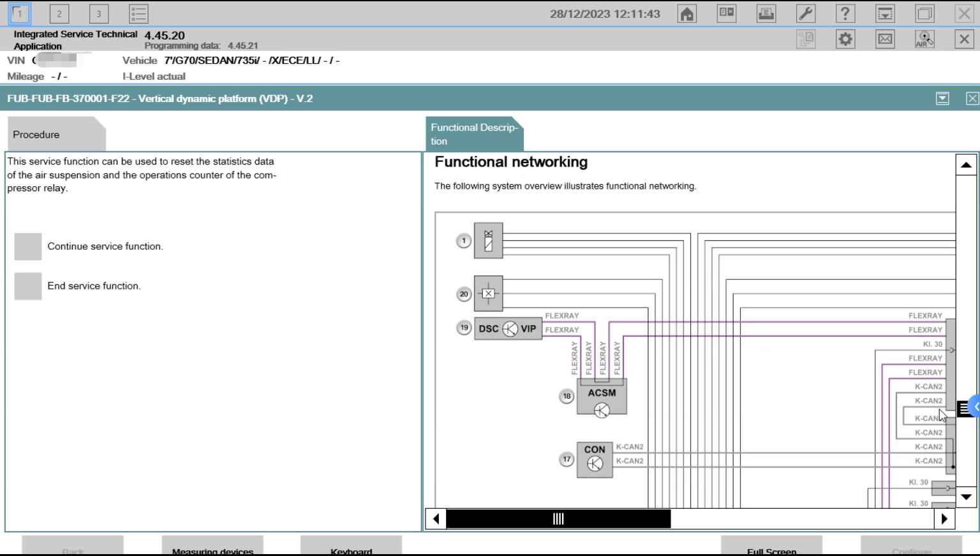Screen dimensions: 980x556
Task: Click the I-Level actual label
Action: pos(154,77)
